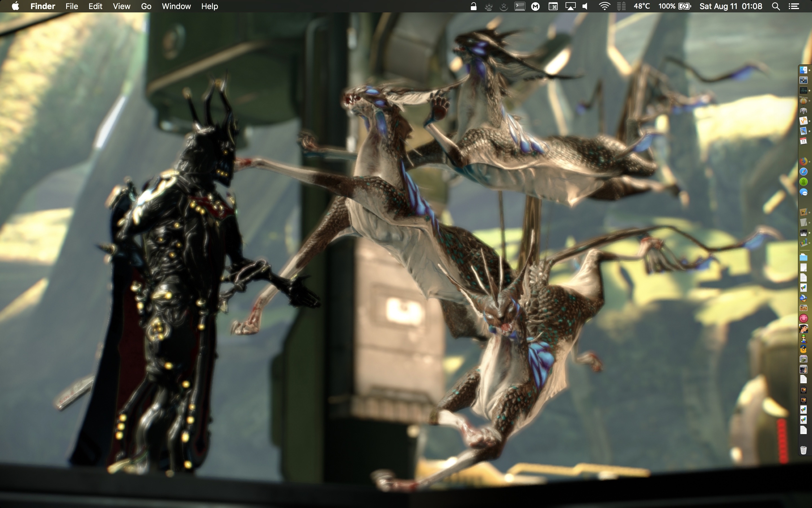Screen dimensions: 812x508
Task: Open the Help menu
Action: point(209,6)
